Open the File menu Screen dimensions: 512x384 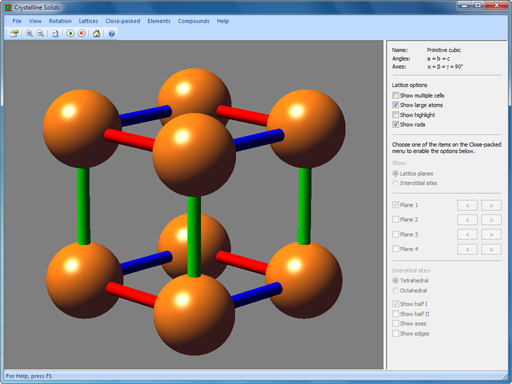tap(17, 21)
